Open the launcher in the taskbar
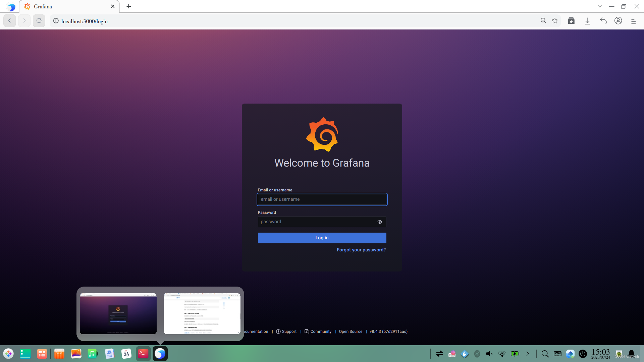Screen dimensions: 644x362 click(x=8, y=354)
